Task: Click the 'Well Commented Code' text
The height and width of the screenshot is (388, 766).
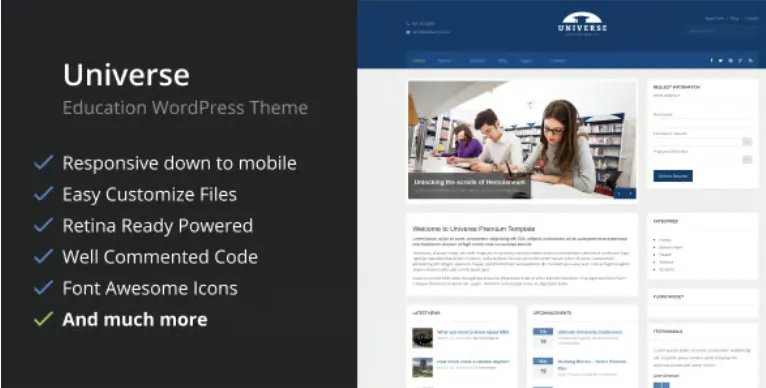Action: pyautogui.click(x=160, y=257)
